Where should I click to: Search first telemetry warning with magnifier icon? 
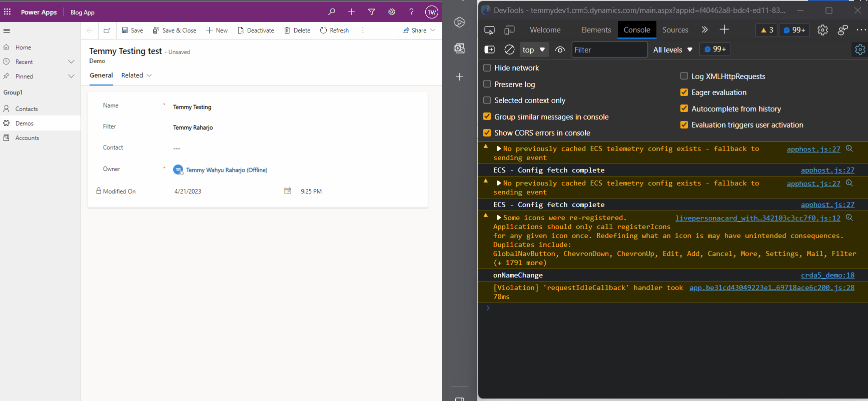849,148
